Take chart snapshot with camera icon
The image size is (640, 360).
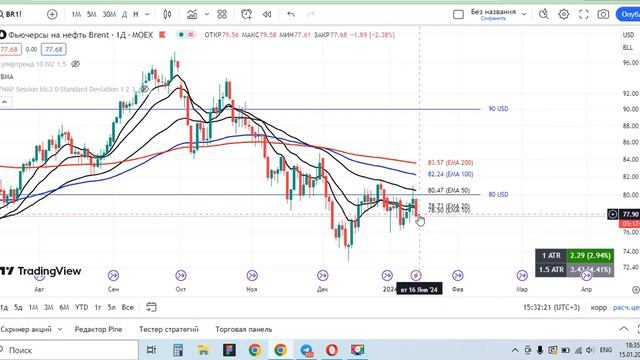(x=603, y=14)
